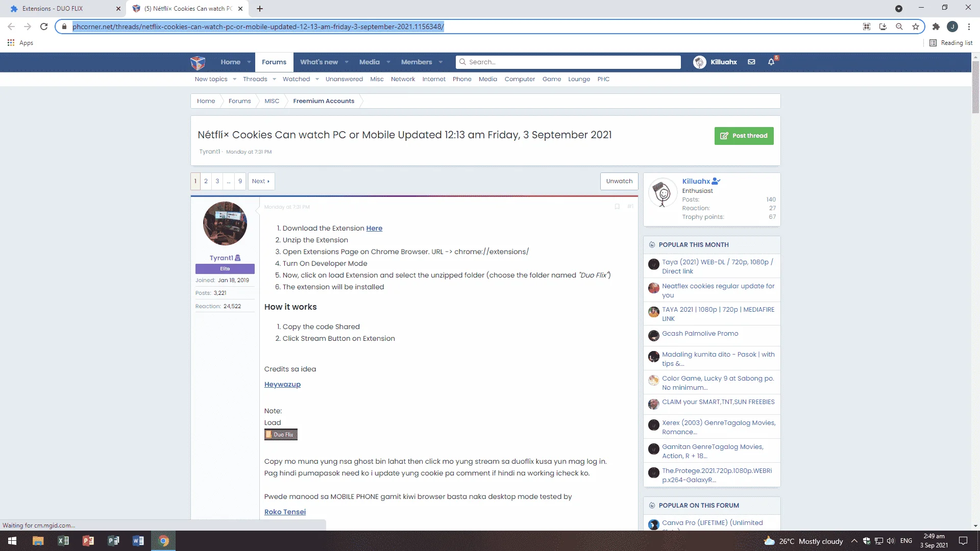980x551 pixels.
Task: Expand Media menu dropdown arrow
Action: coord(388,62)
